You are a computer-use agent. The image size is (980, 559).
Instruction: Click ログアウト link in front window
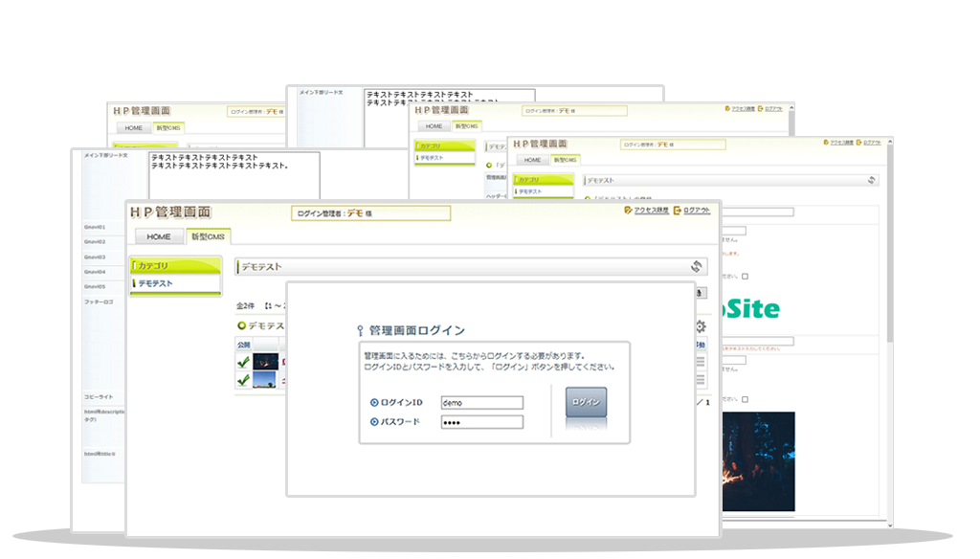click(697, 211)
